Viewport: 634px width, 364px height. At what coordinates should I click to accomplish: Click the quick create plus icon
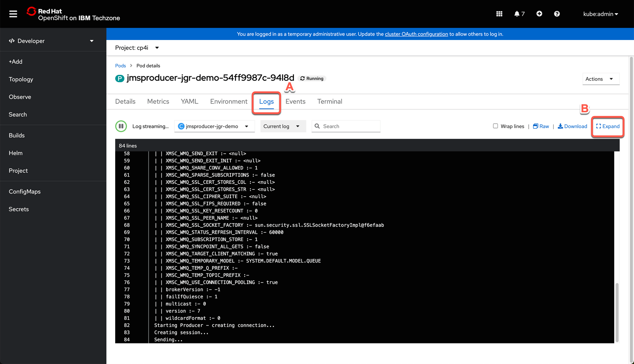pos(539,14)
